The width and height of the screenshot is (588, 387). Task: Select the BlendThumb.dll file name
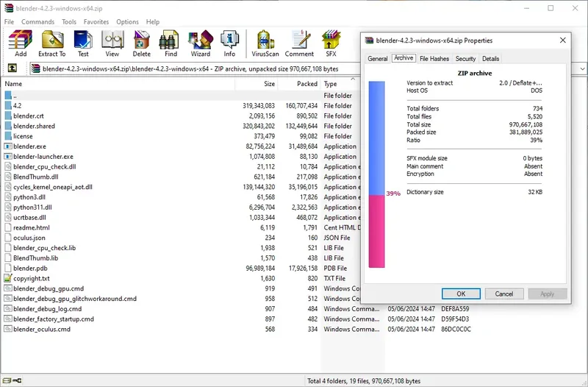pyautogui.click(x=35, y=177)
